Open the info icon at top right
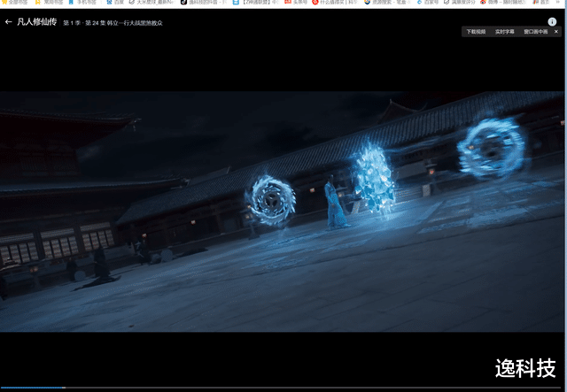The image size is (567, 392). point(552,21)
